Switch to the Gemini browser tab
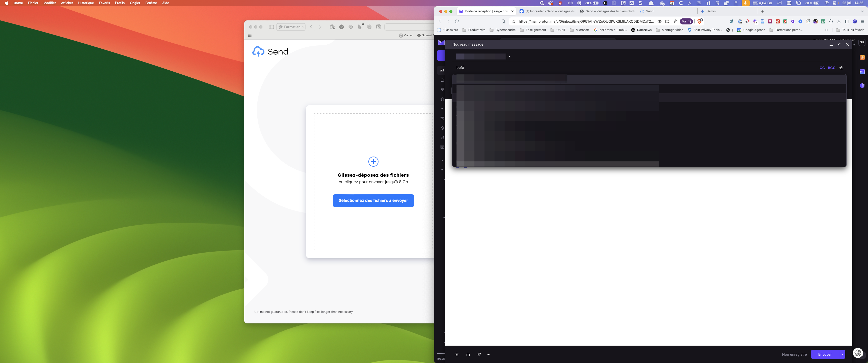The image size is (868, 363). pos(711,11)
